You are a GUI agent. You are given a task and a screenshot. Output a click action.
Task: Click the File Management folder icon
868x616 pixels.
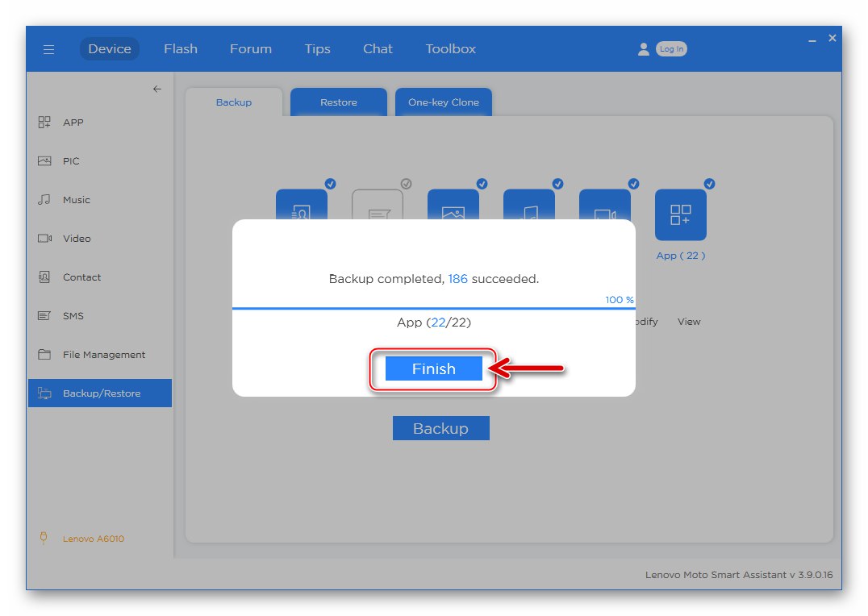(x=44, y=354)
